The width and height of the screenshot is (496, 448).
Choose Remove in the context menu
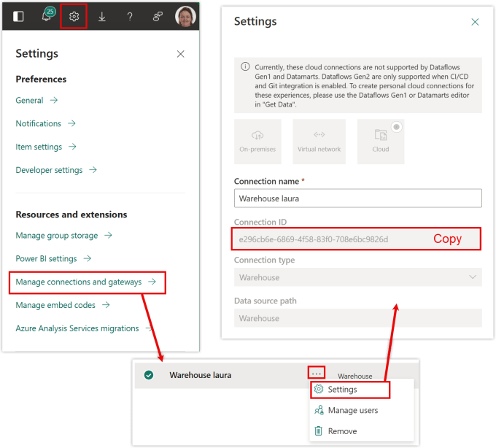(362, 431)
